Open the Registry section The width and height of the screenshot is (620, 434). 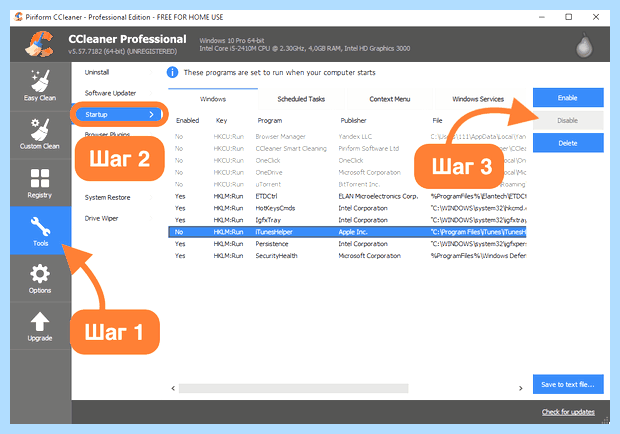[40, 183]
